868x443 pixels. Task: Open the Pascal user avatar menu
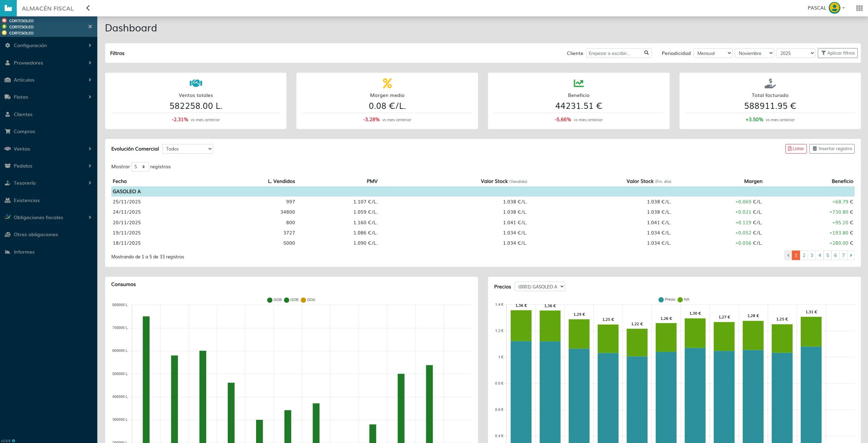click(x=835, y=8)
